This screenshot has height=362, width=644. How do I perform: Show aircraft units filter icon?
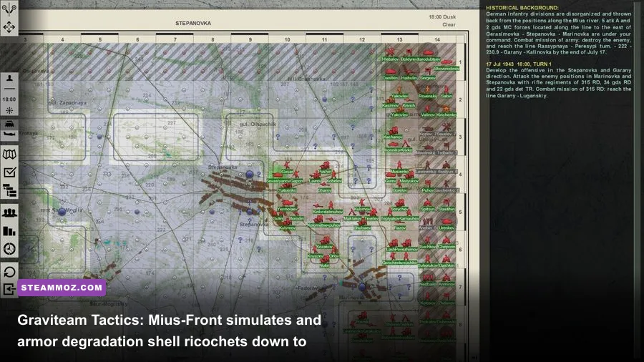(9, 134)
